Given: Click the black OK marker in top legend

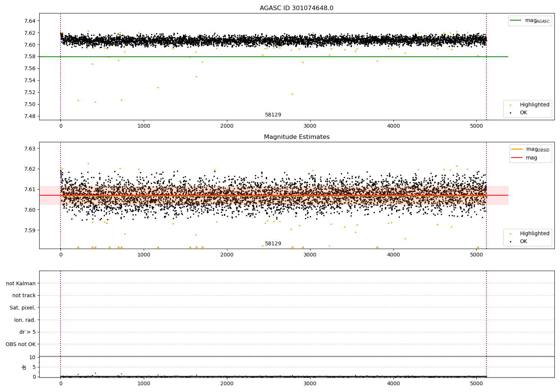Looking at the screenshot, I should pos(510,113).
